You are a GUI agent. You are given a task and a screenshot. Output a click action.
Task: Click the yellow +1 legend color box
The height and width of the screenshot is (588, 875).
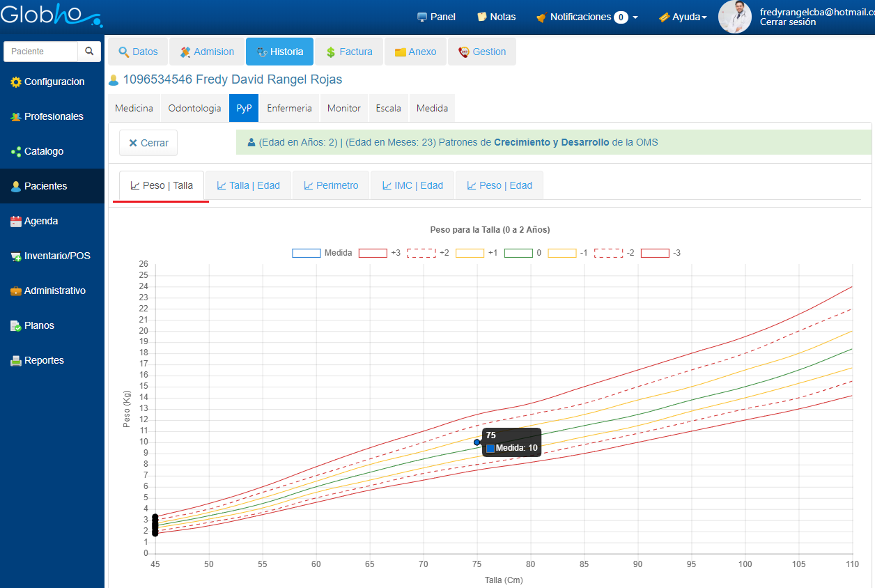pyautogui.click(x=469, y=253)
